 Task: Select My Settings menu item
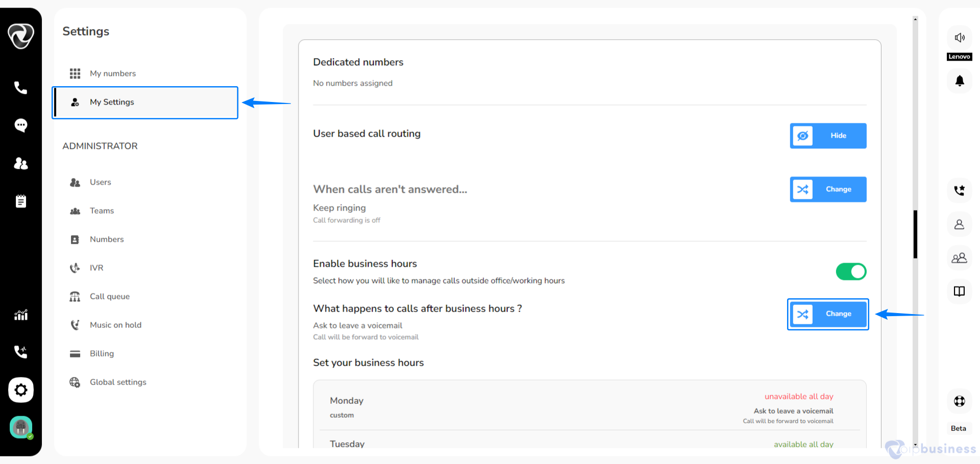(145, 102)
